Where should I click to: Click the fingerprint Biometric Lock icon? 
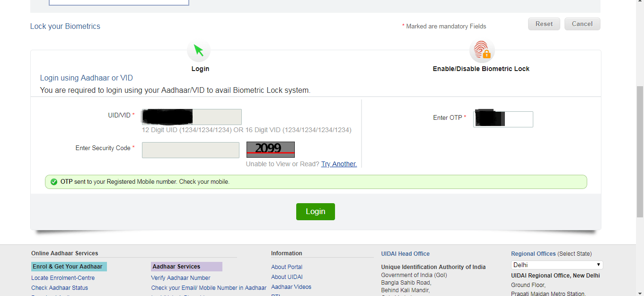pyautogui.click(x=482, y=50)
